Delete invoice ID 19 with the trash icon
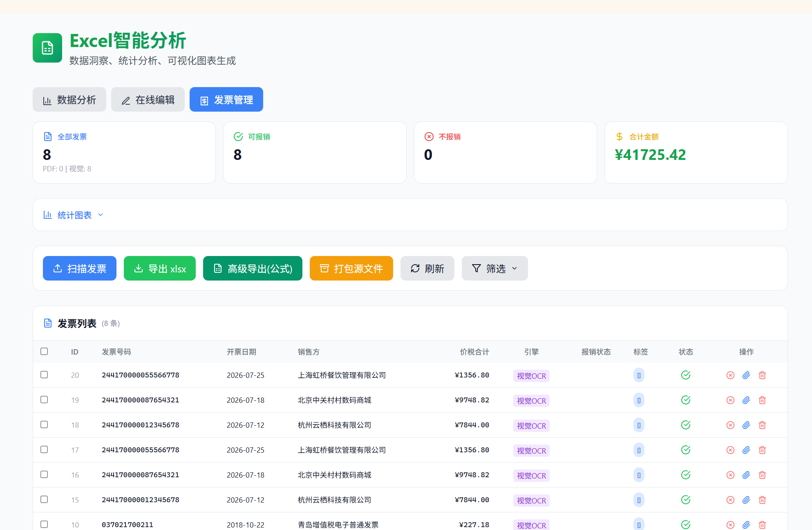This screenshot has height=530, width=812. click(x=762, y=400)
